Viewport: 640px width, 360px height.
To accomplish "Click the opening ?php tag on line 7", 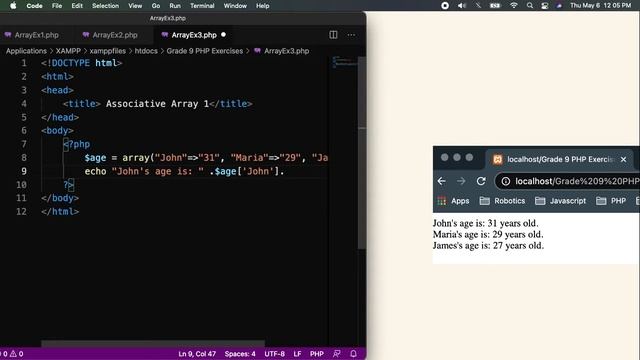I will click(76, 144).
